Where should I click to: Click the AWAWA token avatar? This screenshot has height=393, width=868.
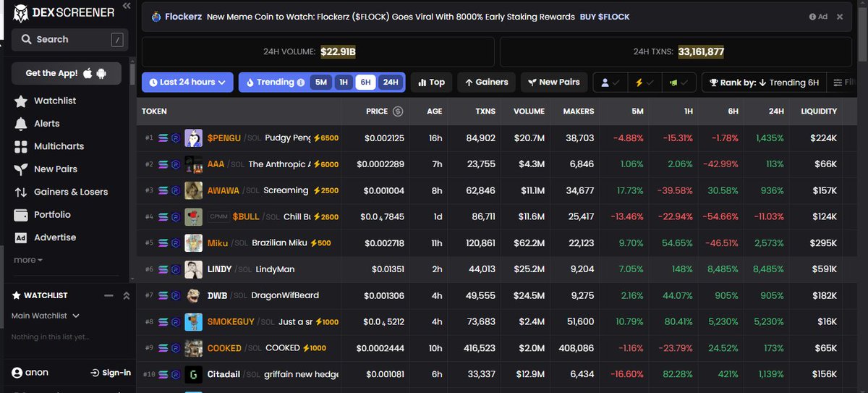193,190
